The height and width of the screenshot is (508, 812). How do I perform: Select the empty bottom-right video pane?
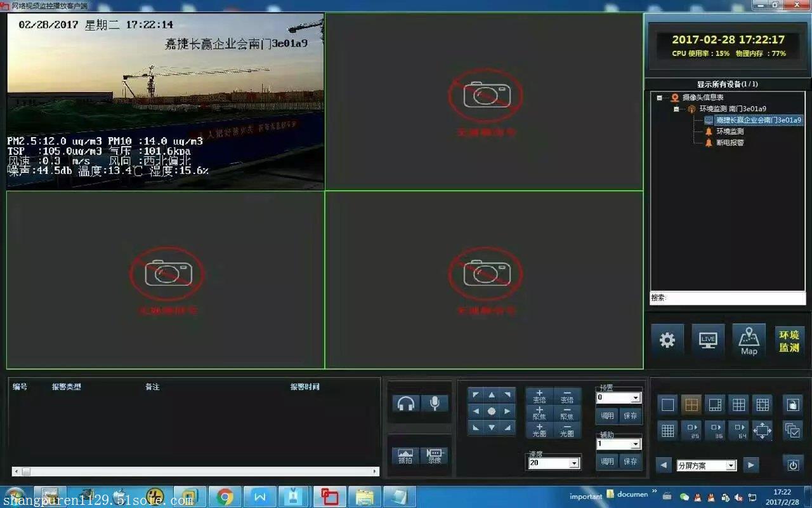pos(484,279)
